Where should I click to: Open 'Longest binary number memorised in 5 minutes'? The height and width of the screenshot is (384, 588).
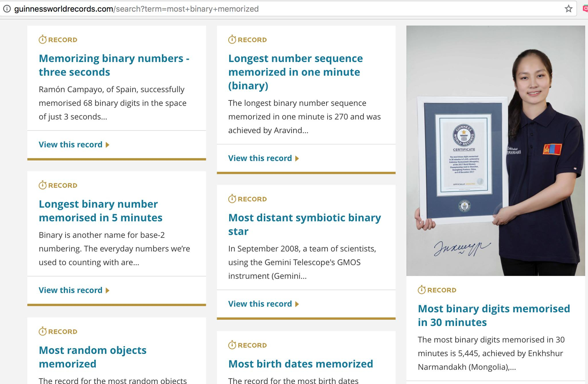point(100,211)
